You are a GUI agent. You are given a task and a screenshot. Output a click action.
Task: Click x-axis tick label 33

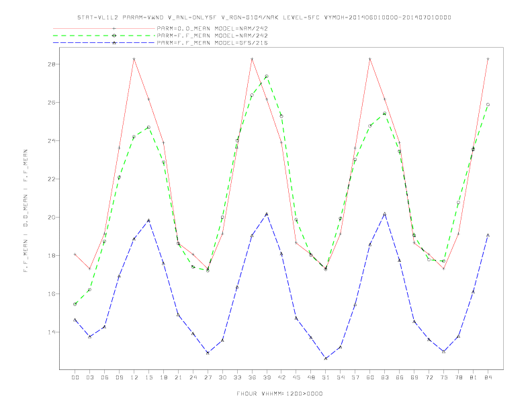click(x=237, y=377)
